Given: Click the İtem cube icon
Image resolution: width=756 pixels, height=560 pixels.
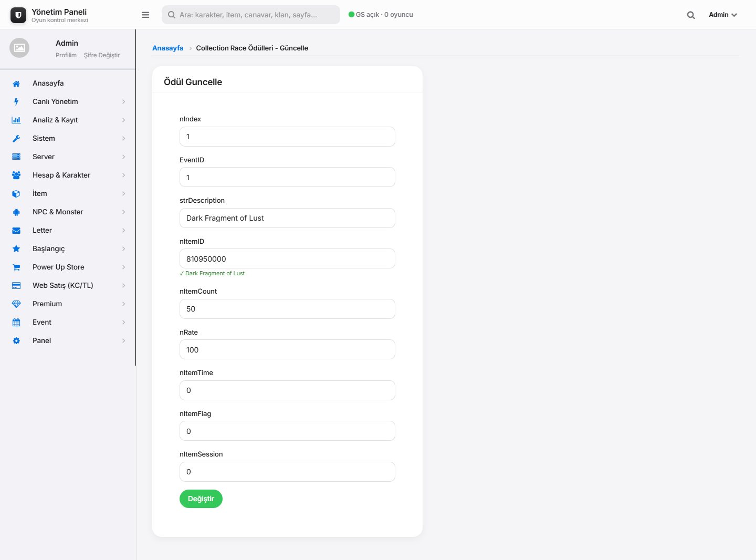Looking at the screenshot, I should (x=16, y=194).
